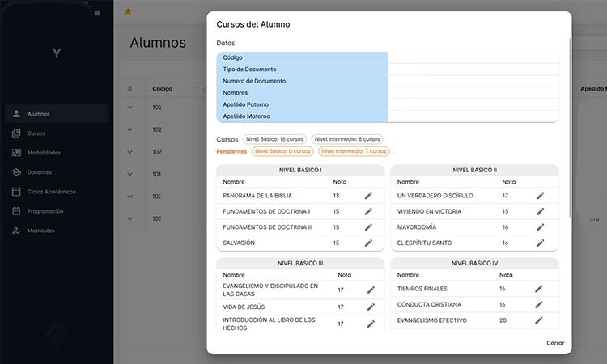
Task: Edit the Panorama de la Biblia grade
Action: coord(368,196)
